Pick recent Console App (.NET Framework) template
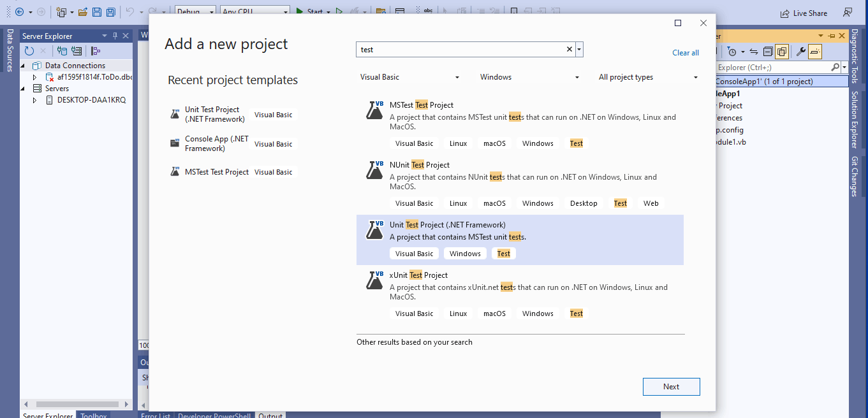868x418 pixels. tap(232, 143)
